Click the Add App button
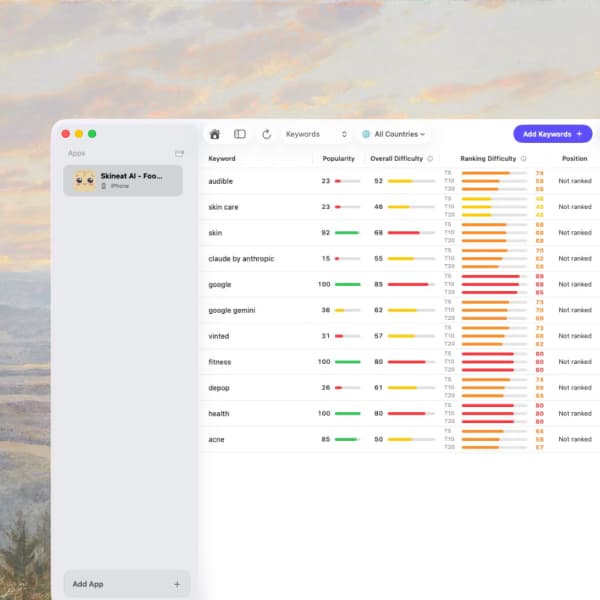The image size is (600, 600). coord(127,584)
